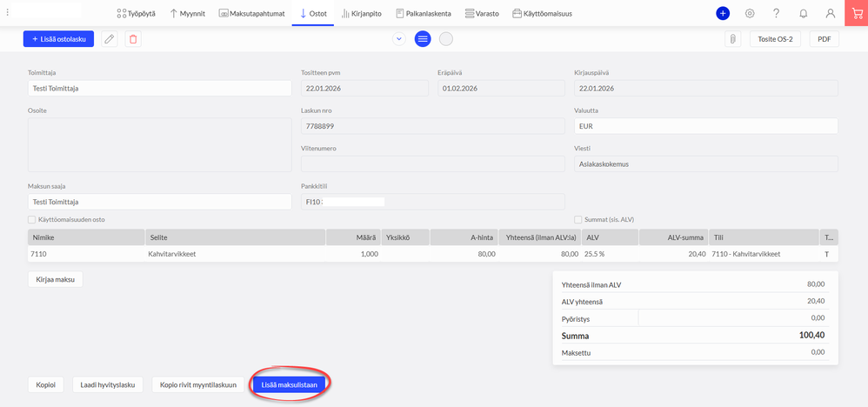The height and width of the screenshot is (407, 868).
Task: Click the Eräpäivä field 01.02.2026
Action: click(501, 88)
